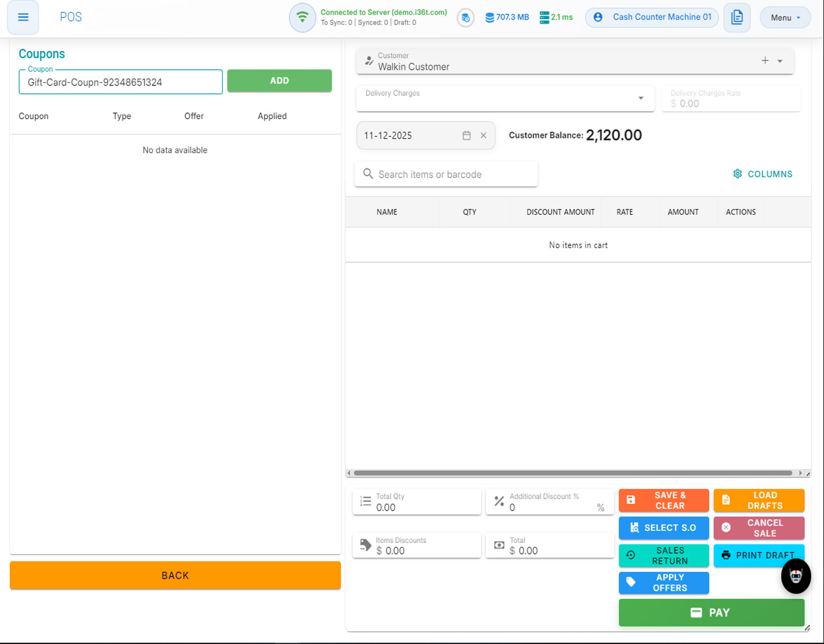Expand the Delivery Charges dropdown

coord(641,98)
